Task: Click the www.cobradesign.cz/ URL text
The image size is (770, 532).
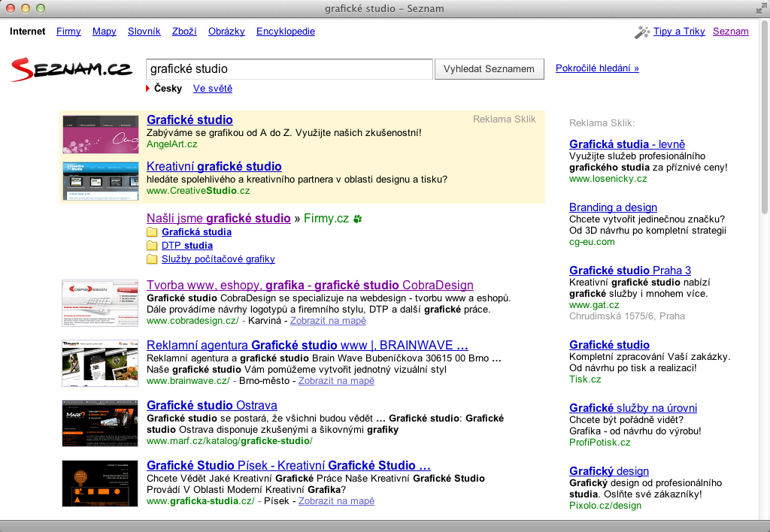Action: tap(192, 320)
